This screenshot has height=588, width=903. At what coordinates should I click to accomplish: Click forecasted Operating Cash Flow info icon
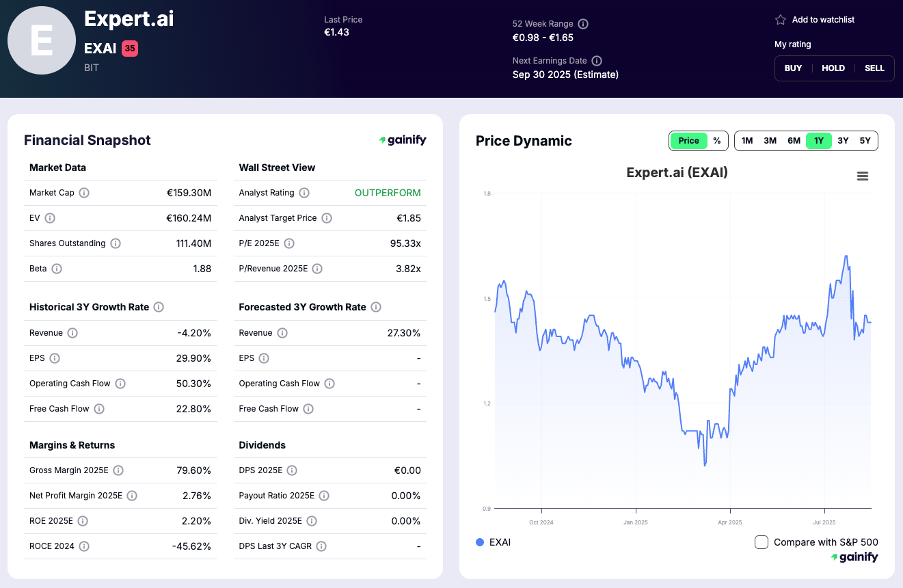329,384
